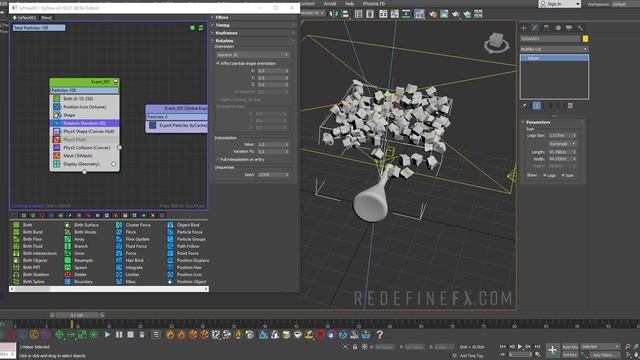
Task: Click the Set Key large plus button
Action: click(552, 350)
